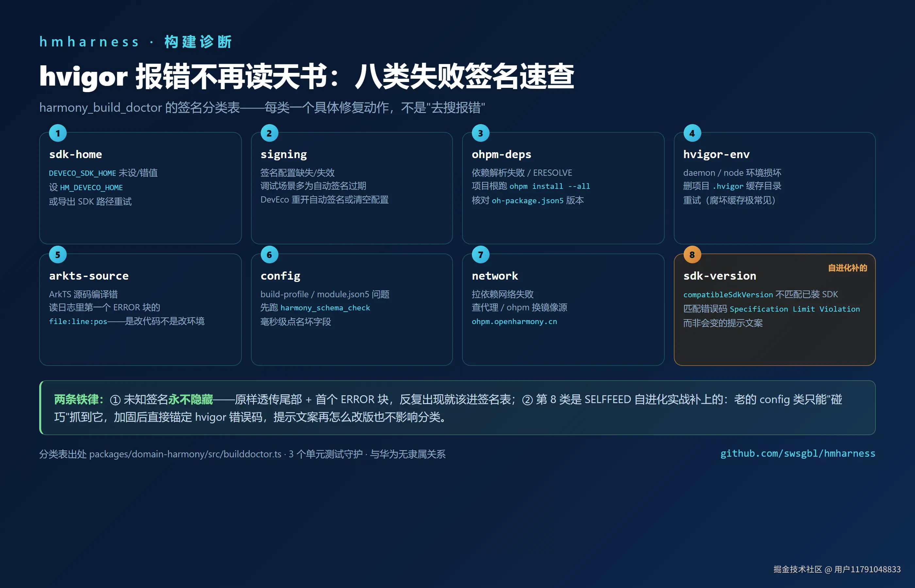Select the config card title

coord(280,276)
